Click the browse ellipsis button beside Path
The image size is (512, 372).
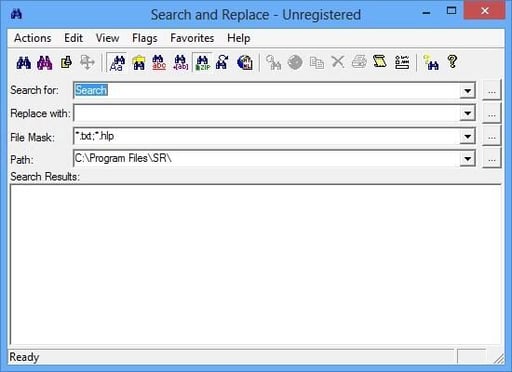click(x=492, y=159)
